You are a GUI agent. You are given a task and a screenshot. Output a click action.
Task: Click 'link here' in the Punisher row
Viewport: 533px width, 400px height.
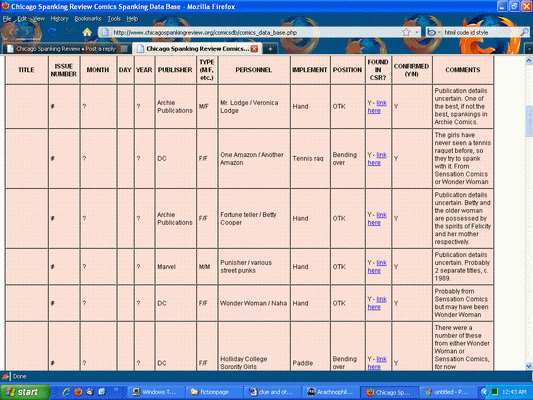point(377,267)
